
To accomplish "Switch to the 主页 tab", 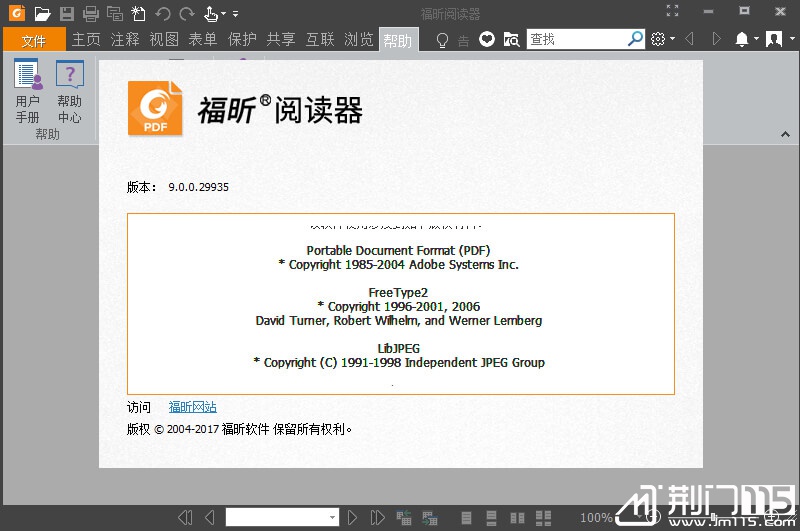I will coord(86,39).
